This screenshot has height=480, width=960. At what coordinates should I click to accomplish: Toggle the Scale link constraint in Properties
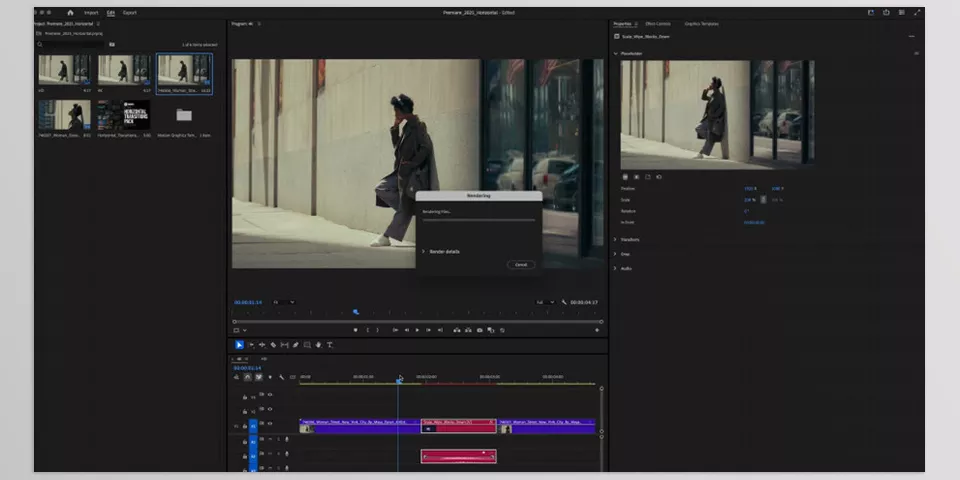[763, 200]
